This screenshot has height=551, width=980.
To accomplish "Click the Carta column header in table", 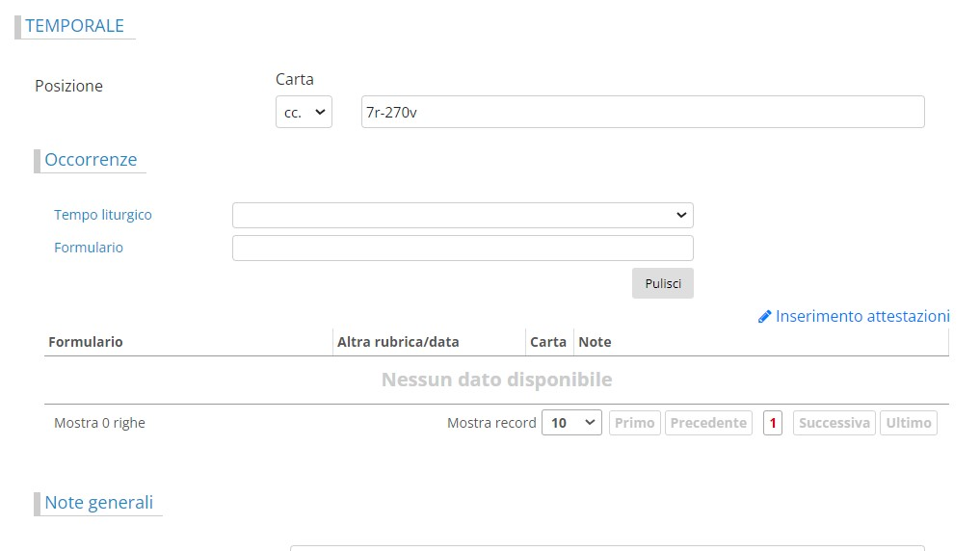I will click(x=548, y=342).
